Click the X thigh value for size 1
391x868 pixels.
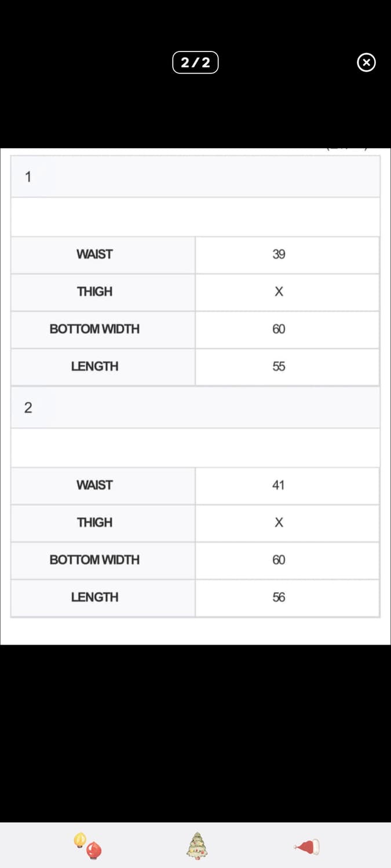point(279,292)
